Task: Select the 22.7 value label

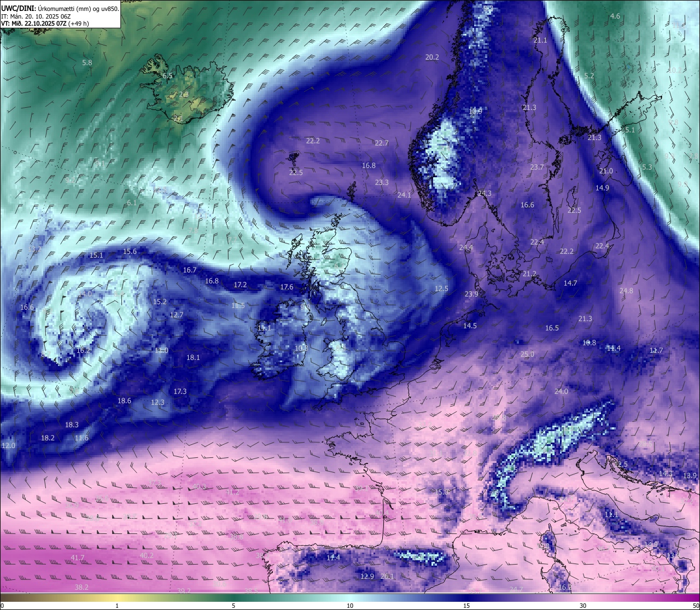Action: pyautogui.click(x=381, y=143)
